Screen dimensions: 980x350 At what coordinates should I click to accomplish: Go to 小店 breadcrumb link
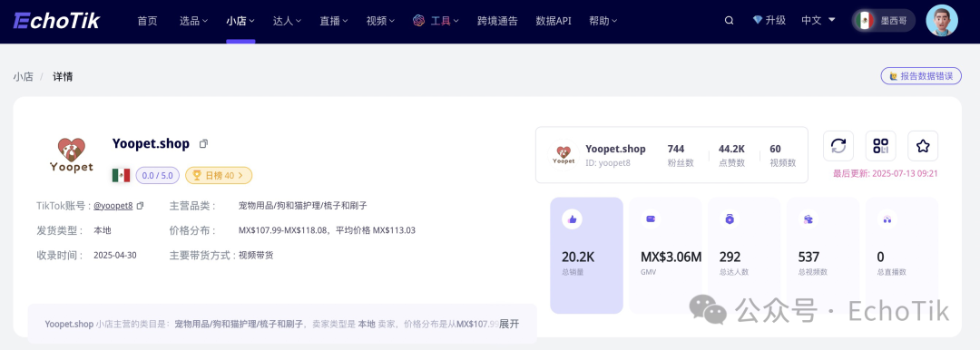pos(23,77)
